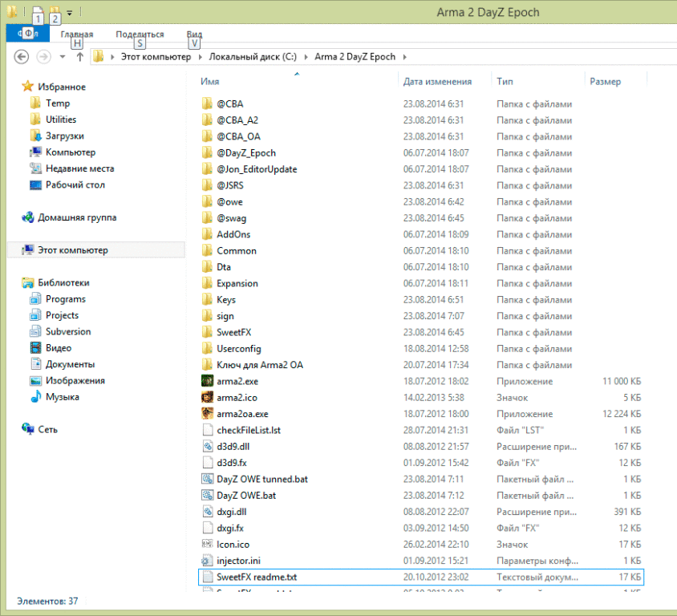The width and height of the screenshot is (677, 616).
Task: Select Ключ для Arma2 OA folder
Action: point(260,365)
